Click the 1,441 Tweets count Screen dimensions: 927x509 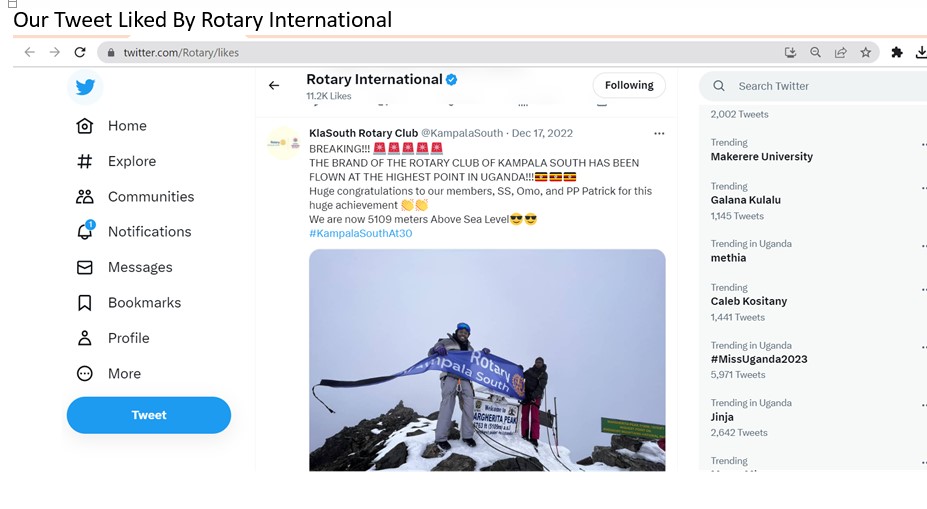click(738, 317)
